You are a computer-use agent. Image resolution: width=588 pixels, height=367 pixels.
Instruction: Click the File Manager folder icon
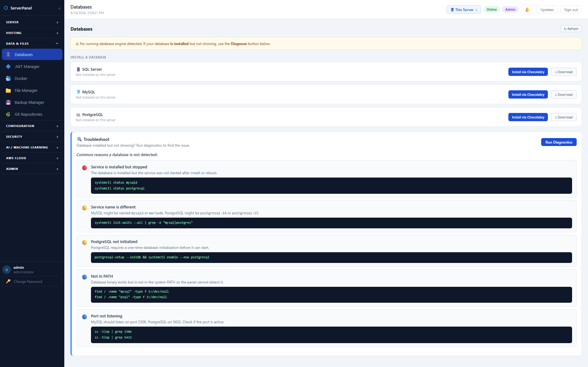pyautogui.click(x=8, y=90)
